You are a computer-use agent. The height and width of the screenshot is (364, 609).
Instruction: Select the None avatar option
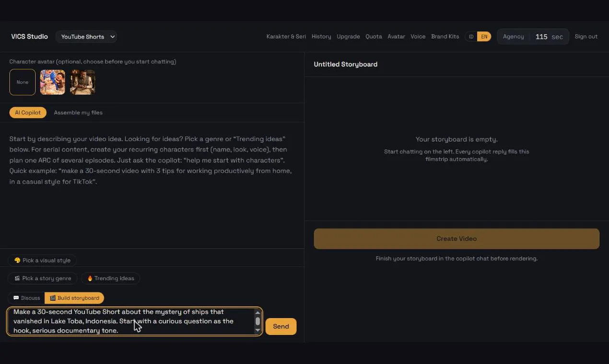click(x=23, y=82)
